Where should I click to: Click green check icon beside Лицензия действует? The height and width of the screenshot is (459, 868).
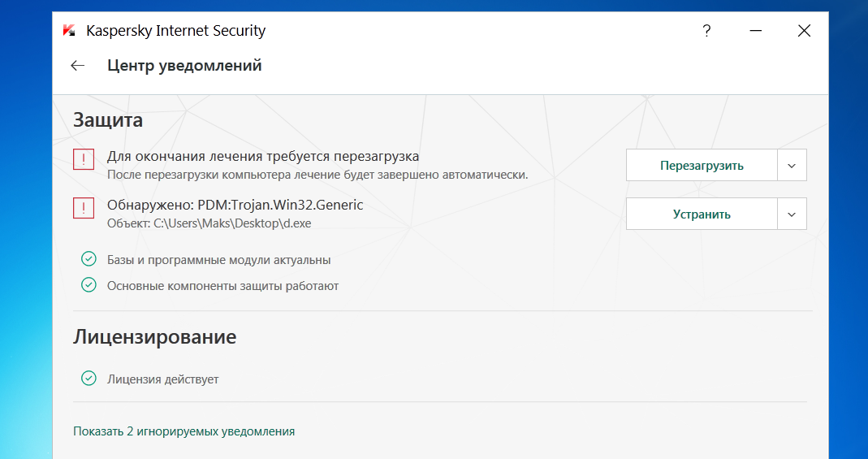(x=89, y=379)
